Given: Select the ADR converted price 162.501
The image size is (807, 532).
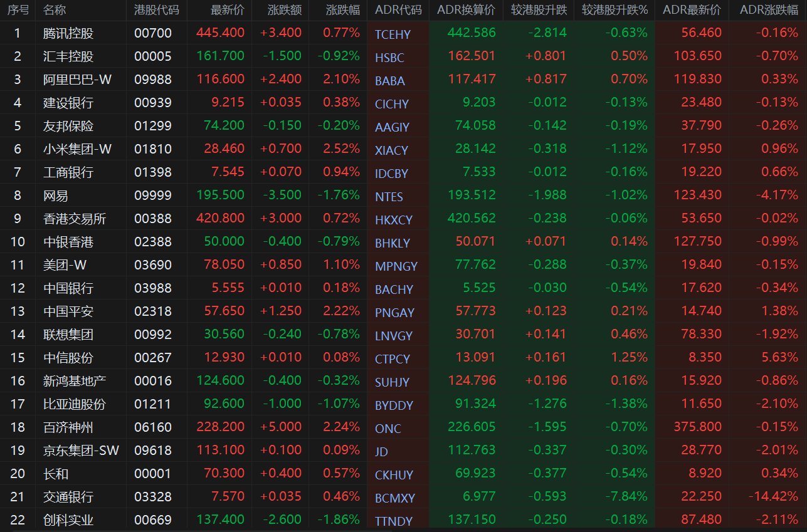Looking at the screenshot, I should tap(472, 56).
